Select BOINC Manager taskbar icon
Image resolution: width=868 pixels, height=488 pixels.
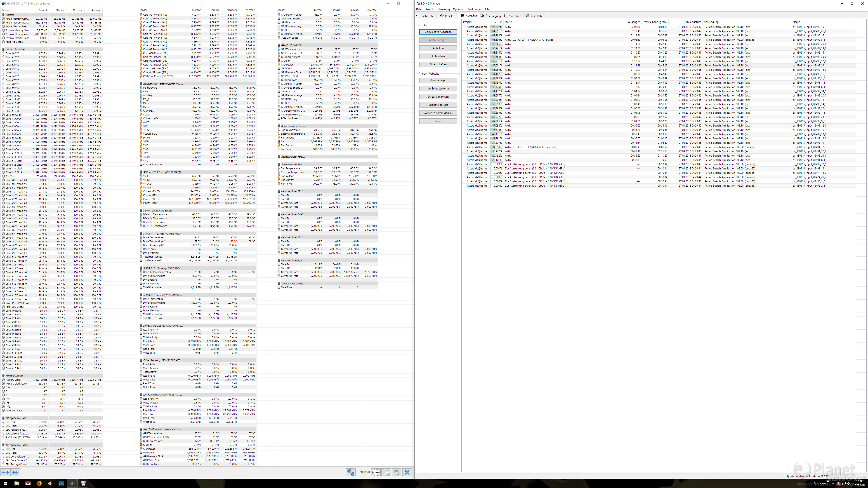[x=72, y=483]
